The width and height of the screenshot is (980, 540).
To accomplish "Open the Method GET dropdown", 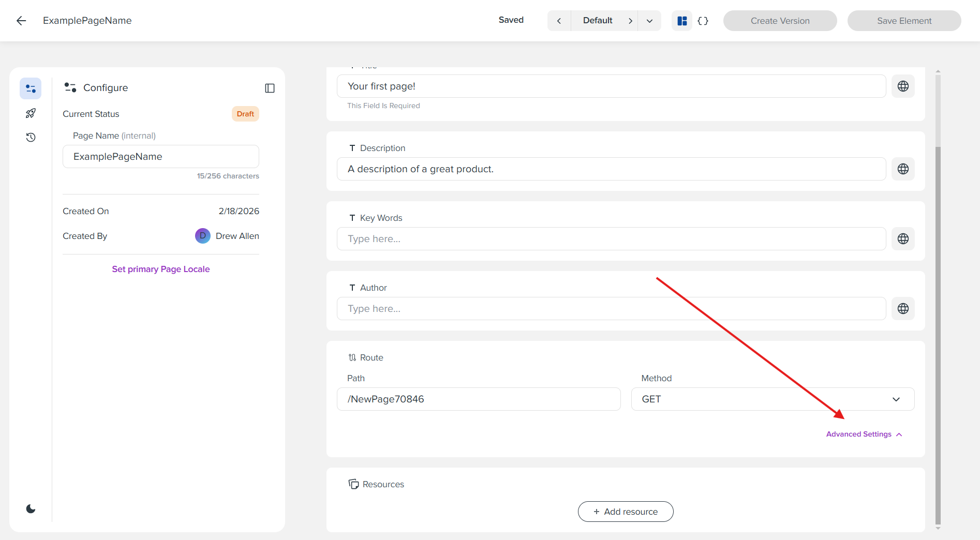I will click(x=773, y=399).
